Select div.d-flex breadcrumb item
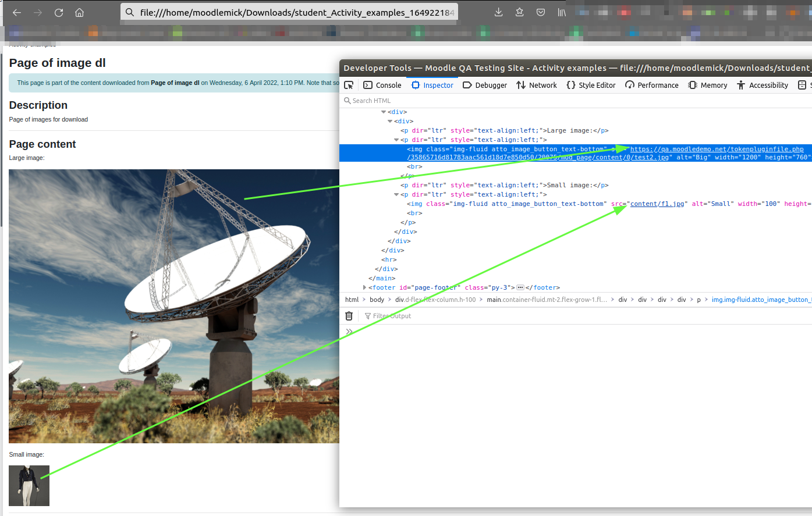This screenshot has width=812, height=516. point(435,300)
